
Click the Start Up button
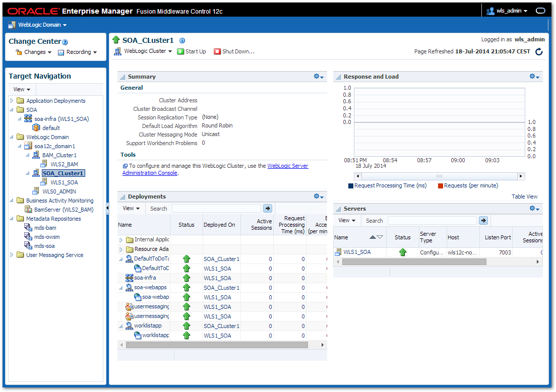[192, 51]
